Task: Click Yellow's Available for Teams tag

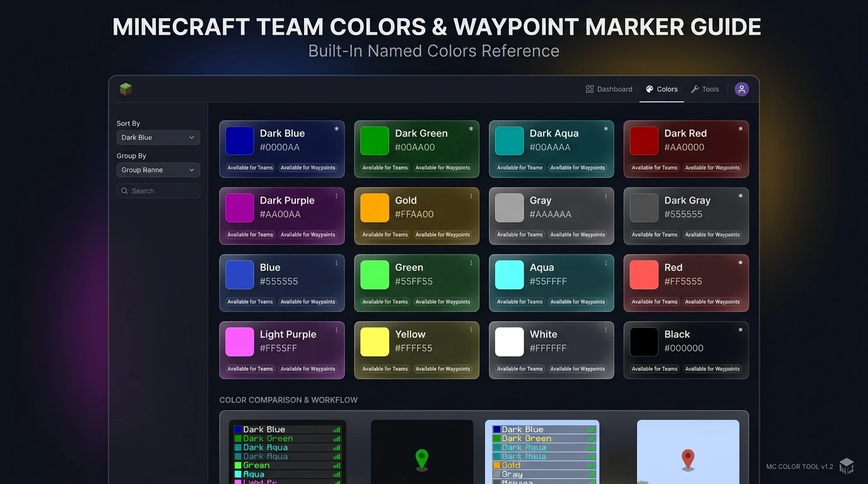Action: point(385,369)
